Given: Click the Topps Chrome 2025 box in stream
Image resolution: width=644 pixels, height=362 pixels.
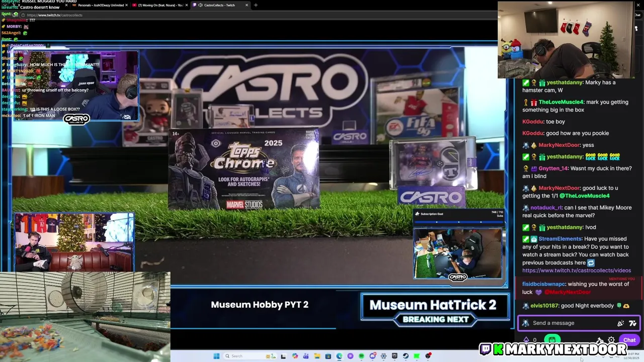Looking at the screenshot, I should coord(244,169).
